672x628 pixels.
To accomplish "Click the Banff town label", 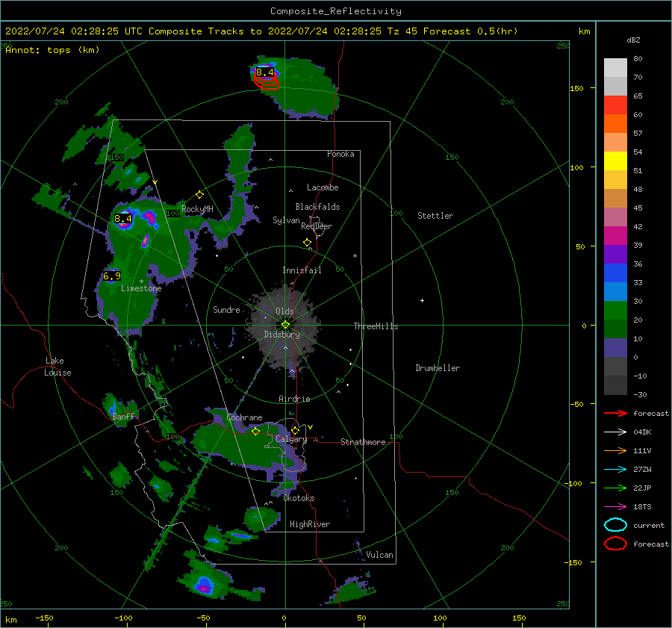I will coord(123,416).
